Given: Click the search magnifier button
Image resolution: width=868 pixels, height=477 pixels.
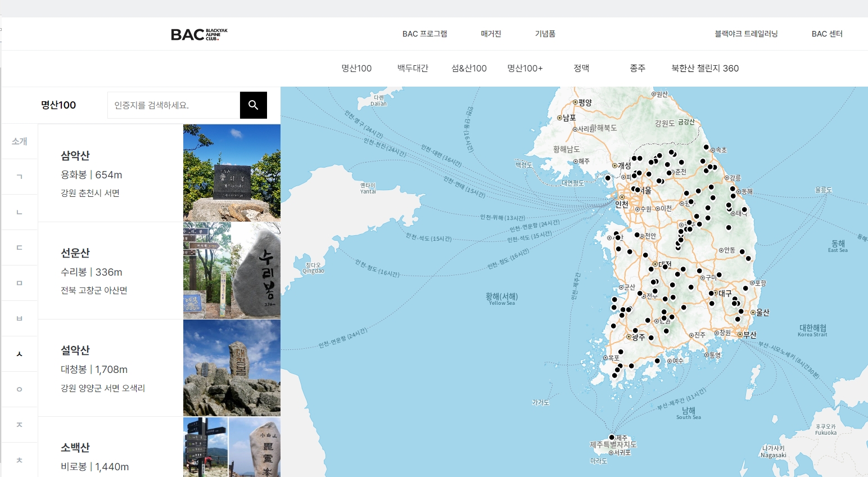Looking at the screenshot, I should coord(253,105).
